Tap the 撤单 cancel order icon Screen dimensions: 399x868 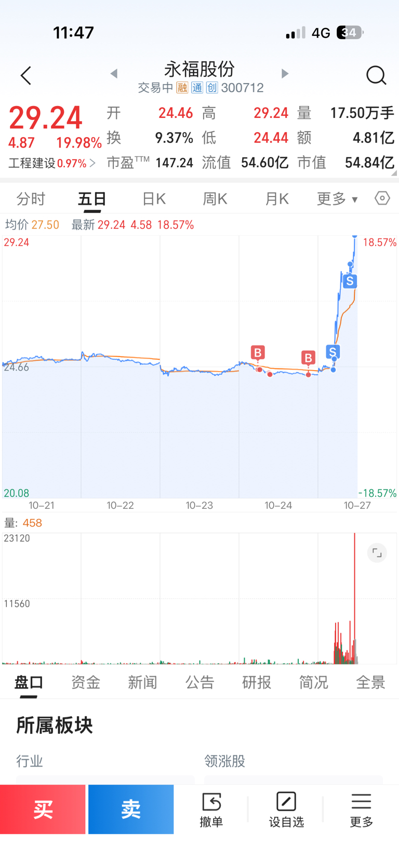click(x=211, y=809)
